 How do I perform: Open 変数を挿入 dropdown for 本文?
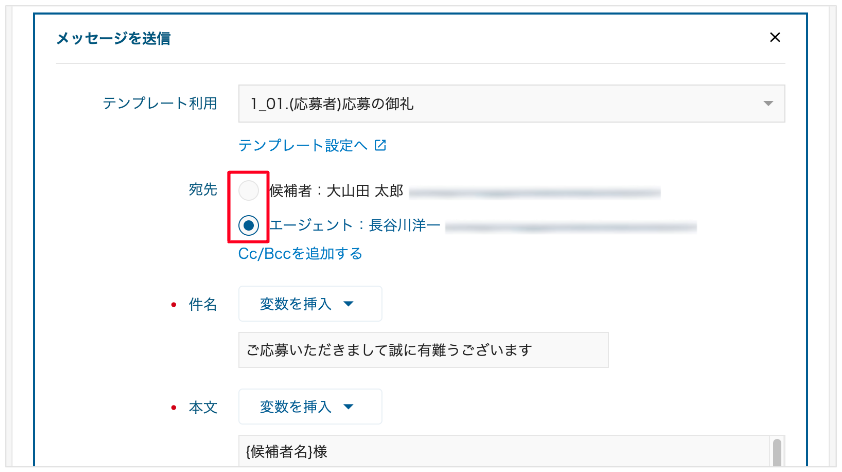309,407
